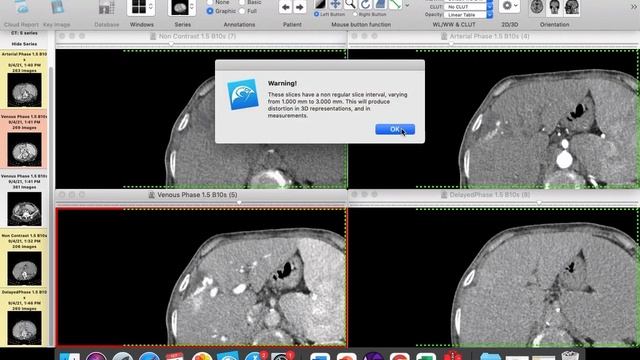
Task: Click the 'CT: 6 series' label
Action: [x=24, y=33]
